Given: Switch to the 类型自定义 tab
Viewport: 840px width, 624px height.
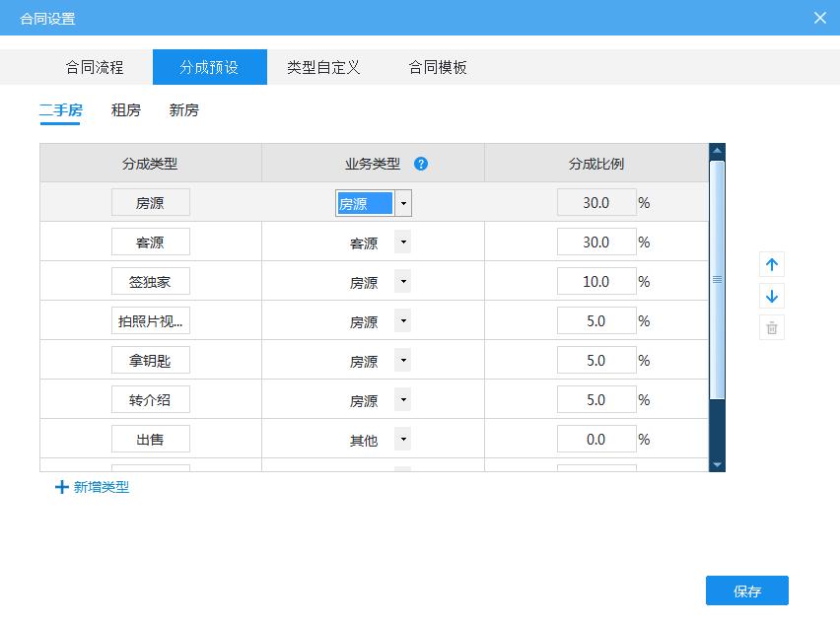Looking at the screenshot, I should (x=323, y=67).
